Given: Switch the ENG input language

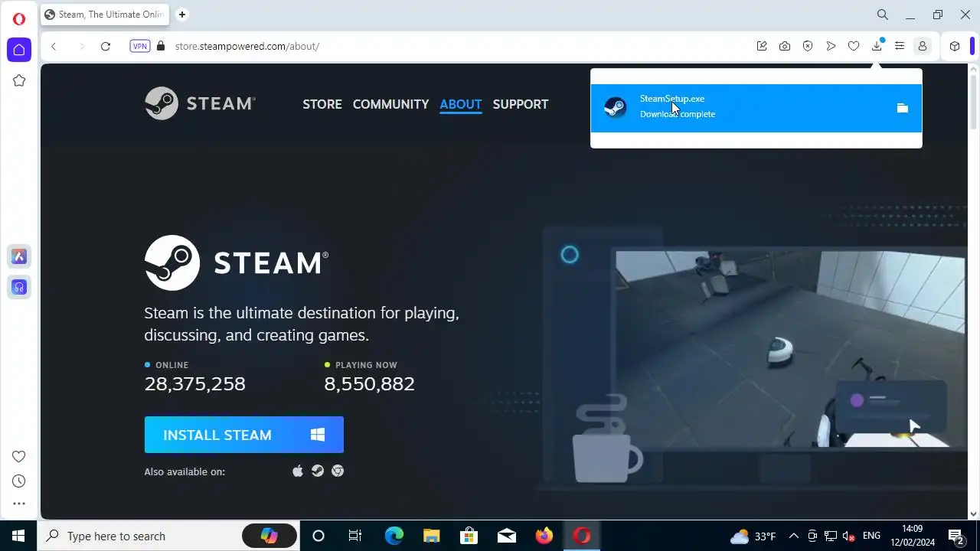Looking at the screenshot, I should tap(871, 536).
